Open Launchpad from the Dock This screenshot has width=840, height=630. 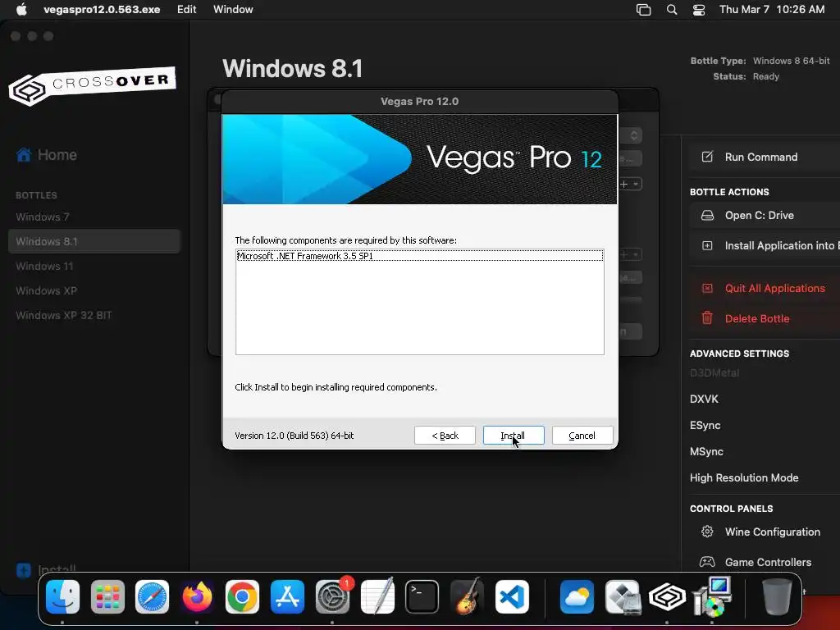tap(107, 597)
